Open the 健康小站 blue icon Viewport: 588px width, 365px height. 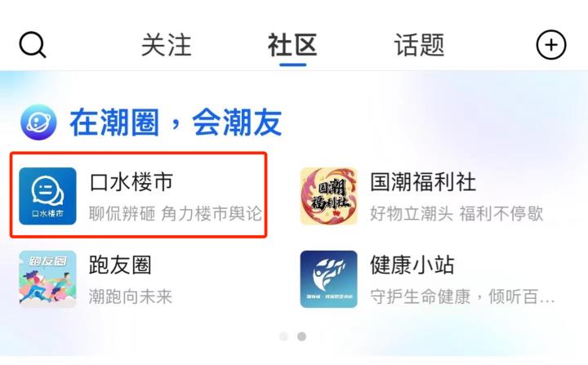click(x=329, y=279)
